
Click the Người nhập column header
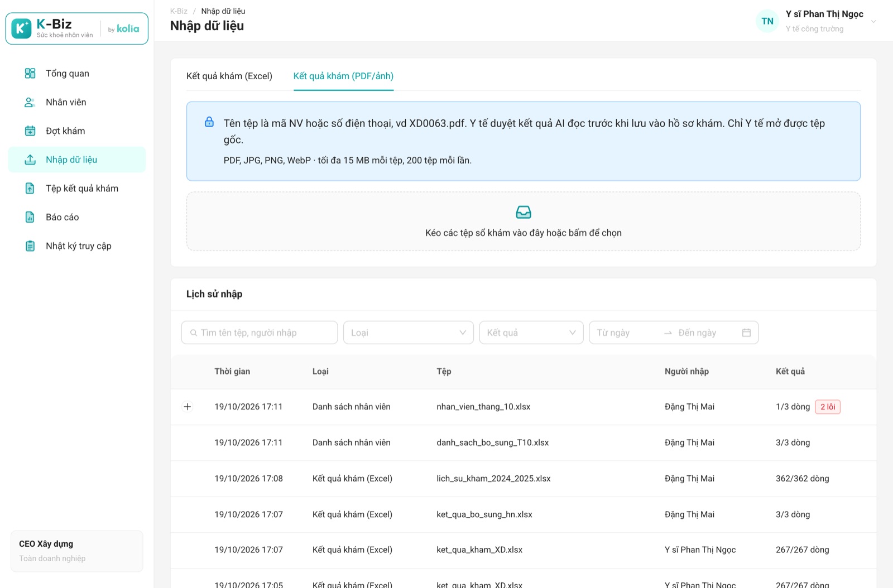686,372
